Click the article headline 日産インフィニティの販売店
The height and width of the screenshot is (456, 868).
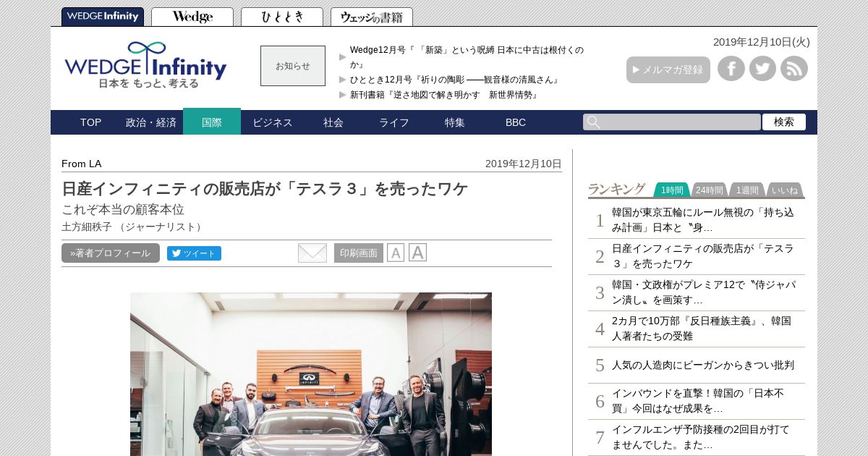click(x=265, y=189)
